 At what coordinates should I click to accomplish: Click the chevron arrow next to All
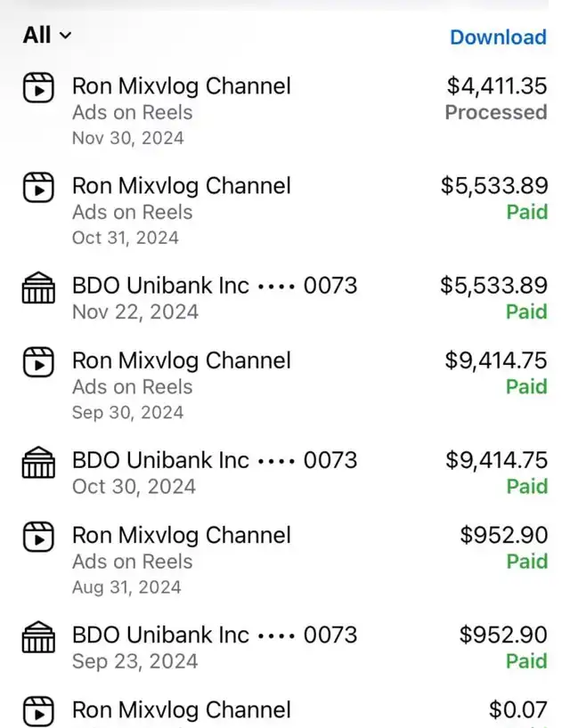(66, 36)
